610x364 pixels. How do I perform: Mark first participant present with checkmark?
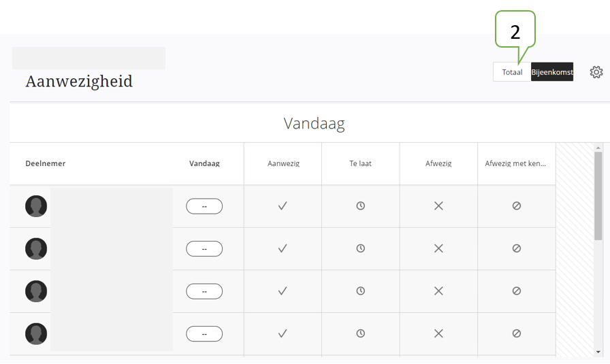point(283,205)
